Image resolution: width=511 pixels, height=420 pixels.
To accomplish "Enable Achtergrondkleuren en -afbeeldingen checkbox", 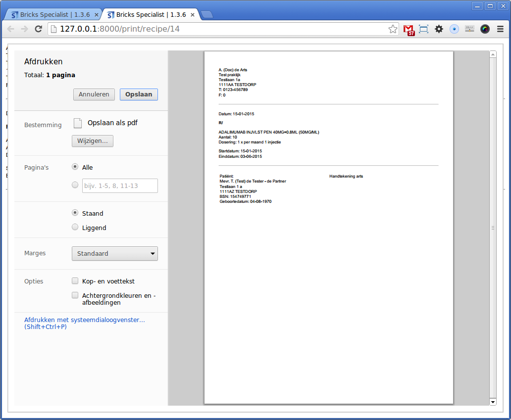I will (75, 295).
